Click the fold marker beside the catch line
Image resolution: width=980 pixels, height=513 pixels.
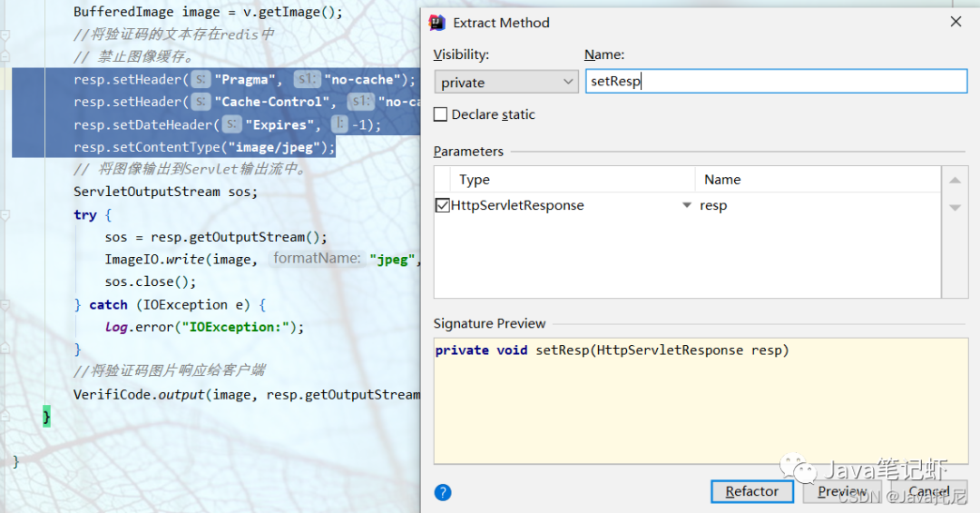point(5,305)
